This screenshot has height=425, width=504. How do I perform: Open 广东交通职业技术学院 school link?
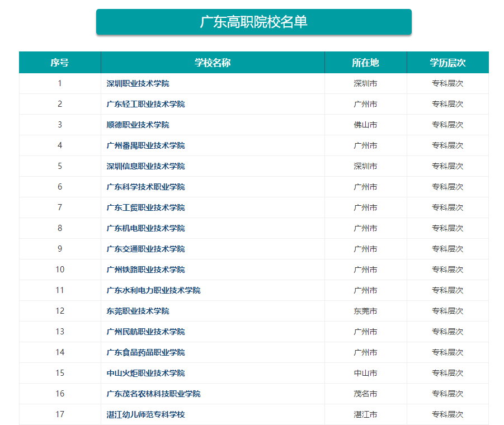pyautogui.click(x=145, y=249)
